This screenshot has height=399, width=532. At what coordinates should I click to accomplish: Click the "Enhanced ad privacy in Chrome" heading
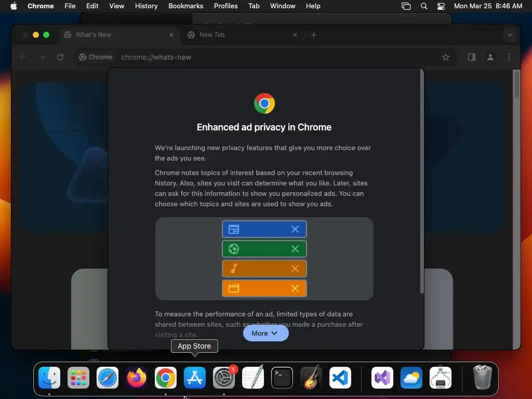tap(264, 127)
